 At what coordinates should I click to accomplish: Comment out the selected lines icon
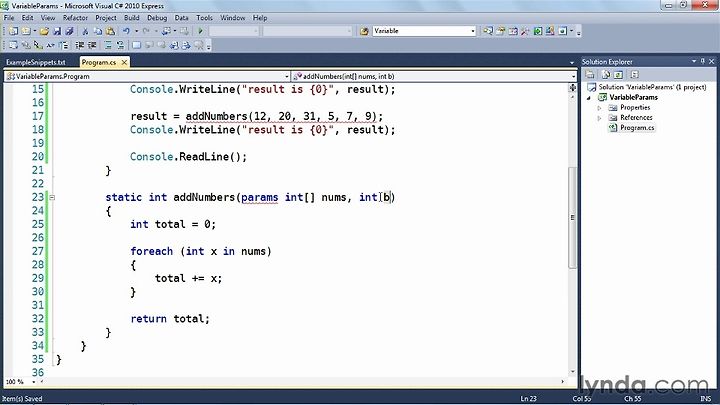pos(108,45)
